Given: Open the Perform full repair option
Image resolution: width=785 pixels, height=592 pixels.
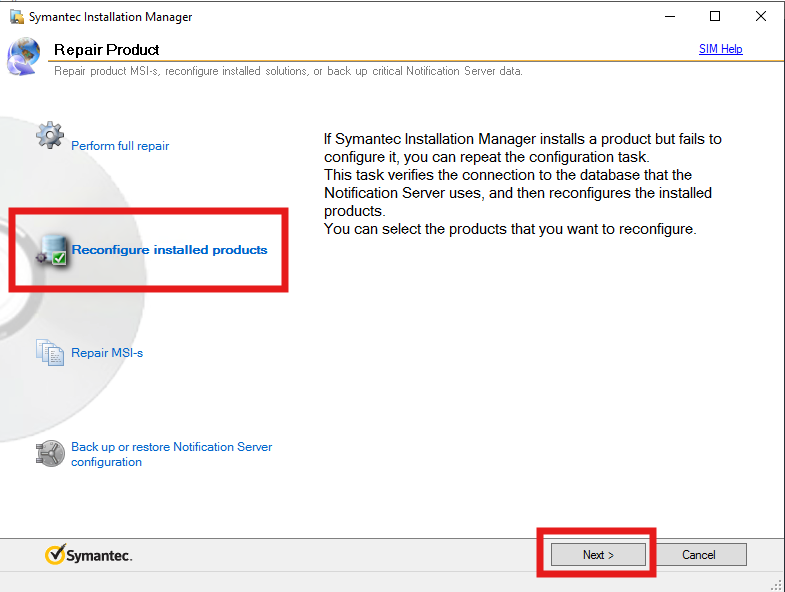Looking at the screenshot, I should pos(120,146).
